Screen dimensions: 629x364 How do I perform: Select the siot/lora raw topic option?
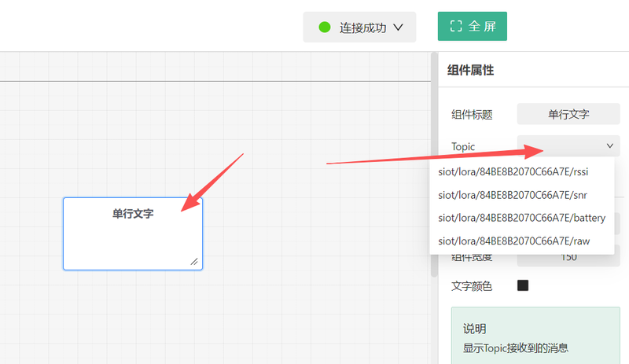click(513, 241)
